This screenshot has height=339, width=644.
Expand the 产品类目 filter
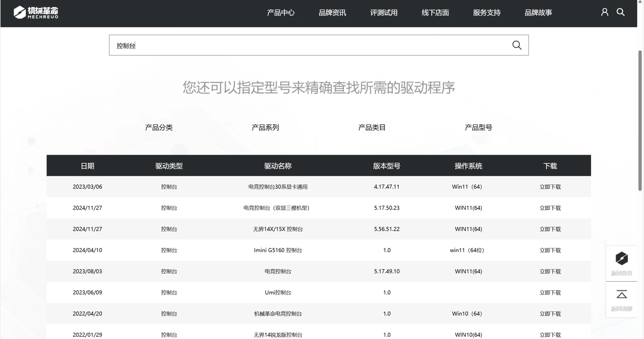(372, 127)
